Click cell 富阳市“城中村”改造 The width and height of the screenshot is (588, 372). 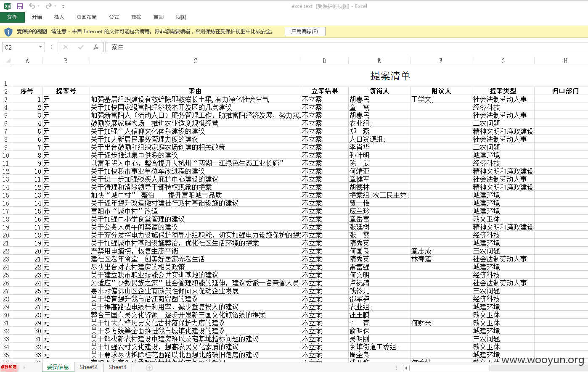tap(195, 211)
